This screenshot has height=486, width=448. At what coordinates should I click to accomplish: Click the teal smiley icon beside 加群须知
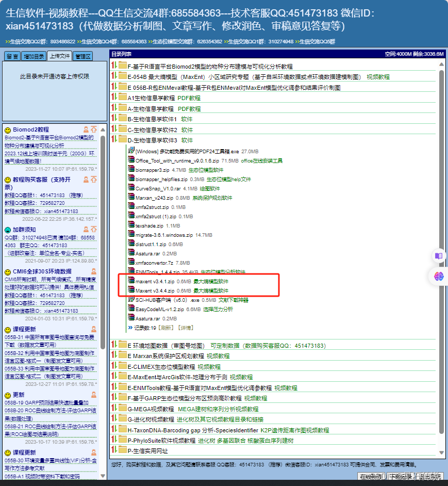[8, 230]
